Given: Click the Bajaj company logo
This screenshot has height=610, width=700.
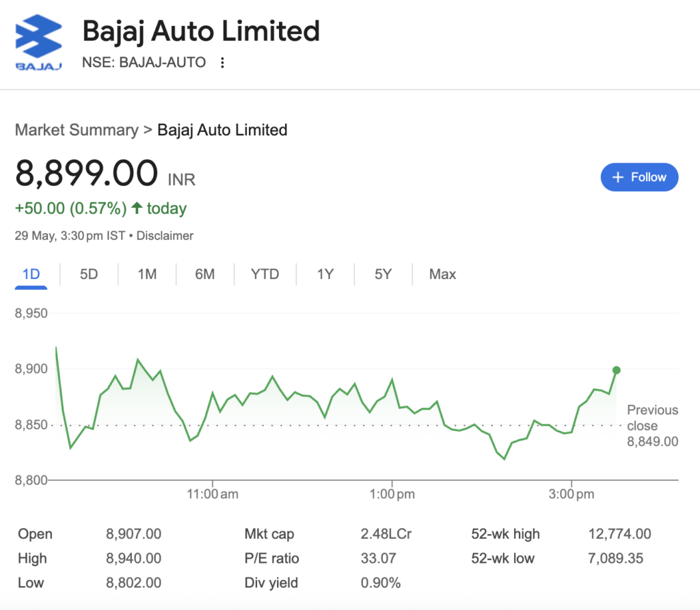Looking at the screenshot, I should pyautogui.click(x=38, y=42).
